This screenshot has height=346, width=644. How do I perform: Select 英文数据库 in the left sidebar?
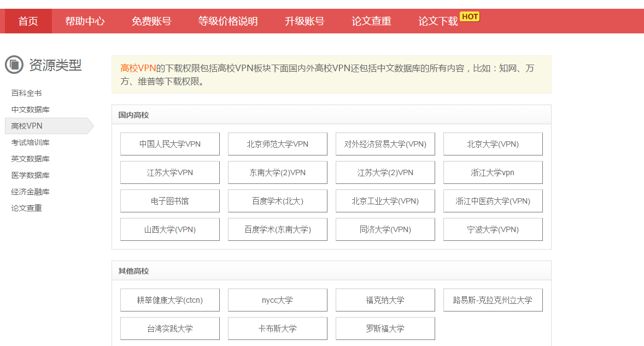(x=30, y=159)
